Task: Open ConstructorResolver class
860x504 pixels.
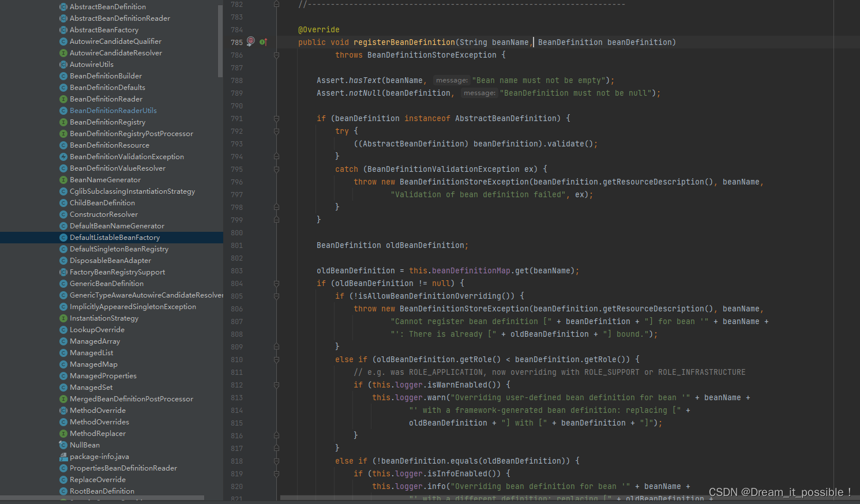Action: coord(104,215)
